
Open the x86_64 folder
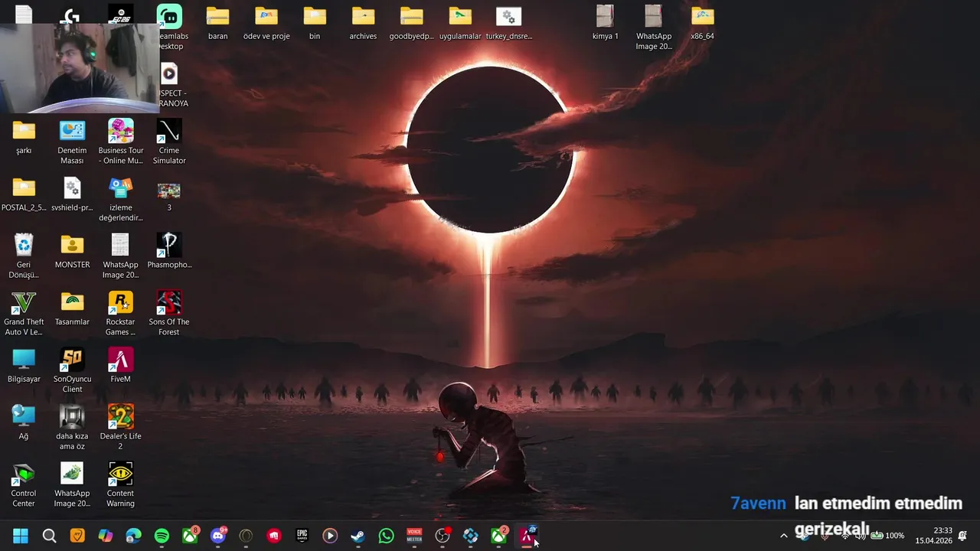702,23
